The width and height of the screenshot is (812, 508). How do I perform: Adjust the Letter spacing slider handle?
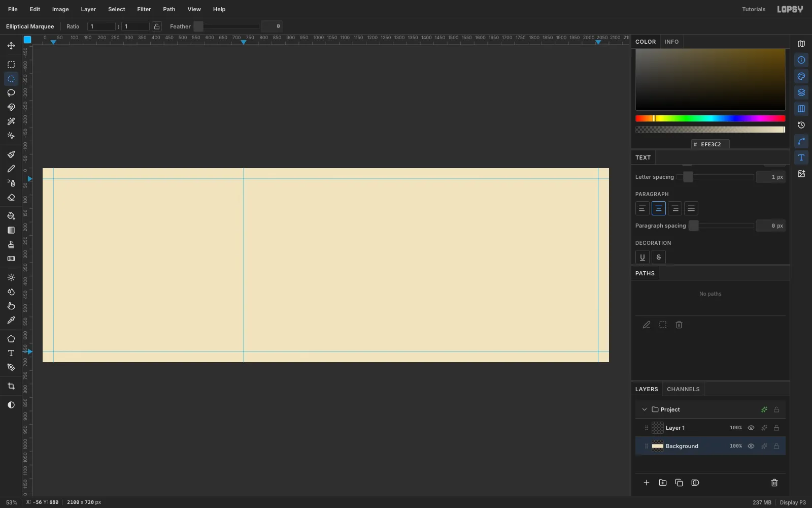point(688,177)
